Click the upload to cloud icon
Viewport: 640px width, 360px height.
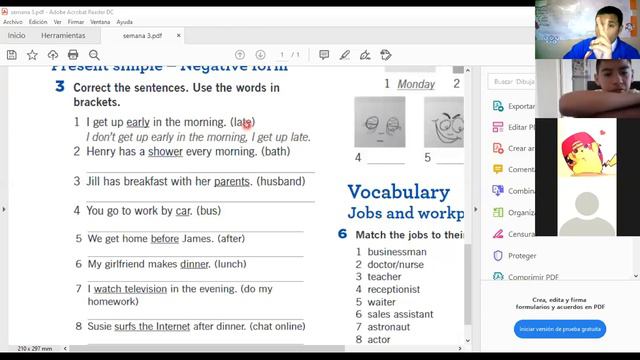pyautogui.click(x=53, y=55)
